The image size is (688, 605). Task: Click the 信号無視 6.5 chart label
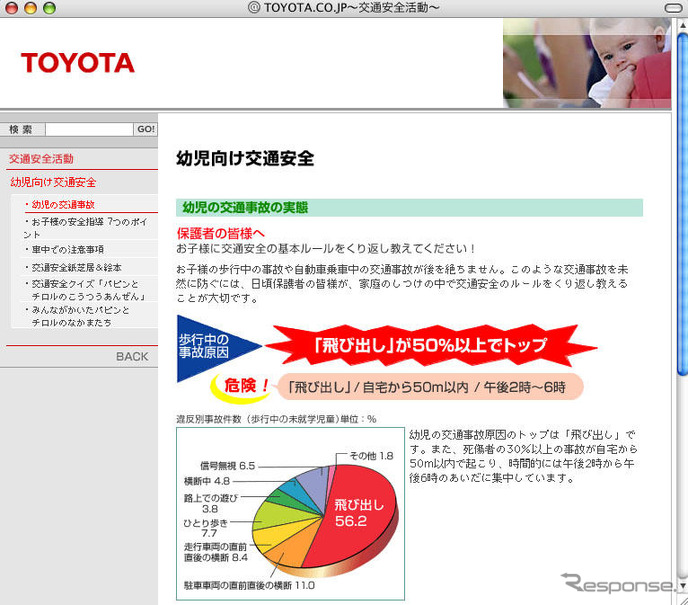coord(228,466)
